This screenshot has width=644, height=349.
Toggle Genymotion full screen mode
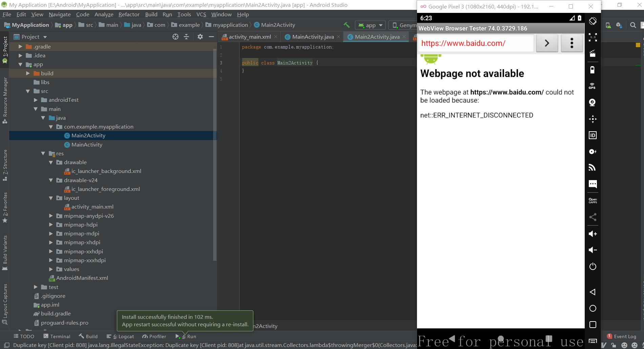593,37
